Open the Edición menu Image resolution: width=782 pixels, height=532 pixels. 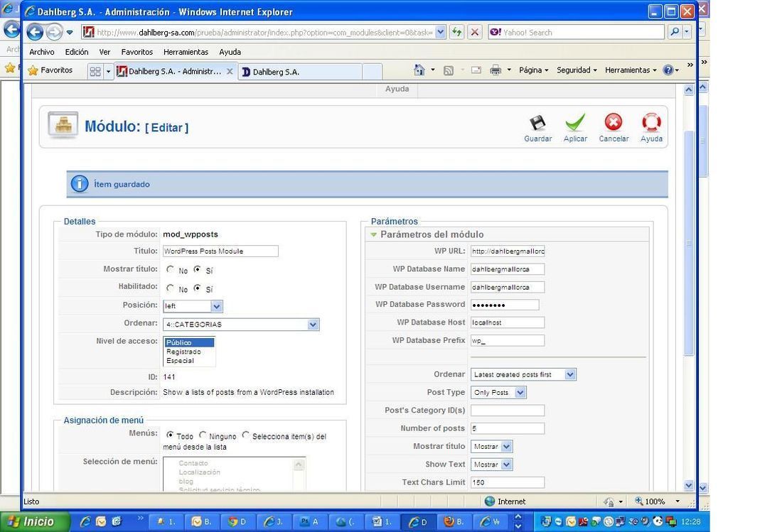coord(76,52)
